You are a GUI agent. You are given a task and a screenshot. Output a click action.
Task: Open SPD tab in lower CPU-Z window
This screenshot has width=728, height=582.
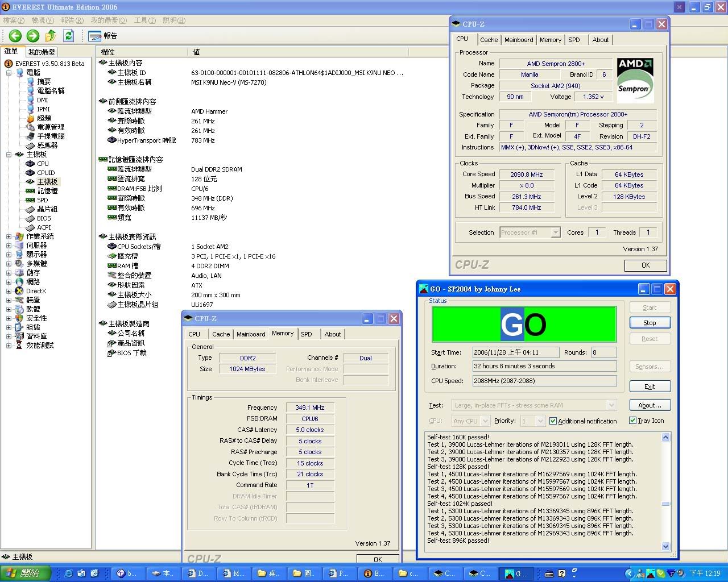click(306, 334)
